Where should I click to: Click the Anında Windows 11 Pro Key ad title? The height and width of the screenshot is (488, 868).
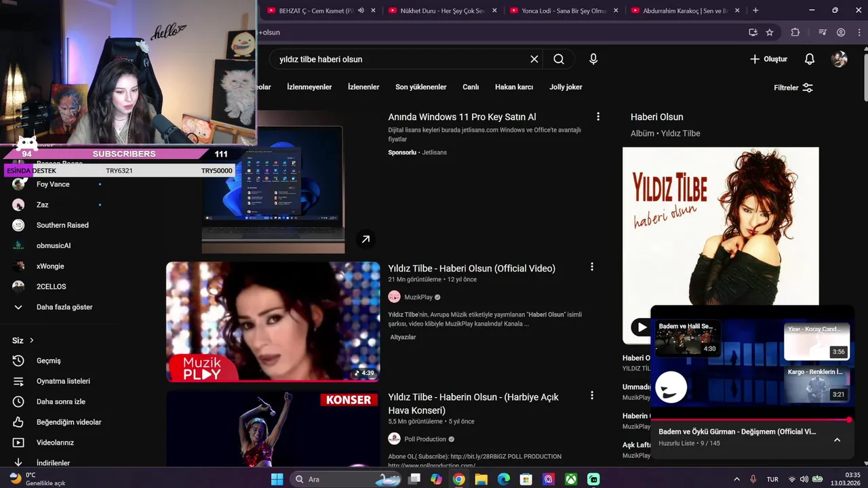(x=462, y=117)
